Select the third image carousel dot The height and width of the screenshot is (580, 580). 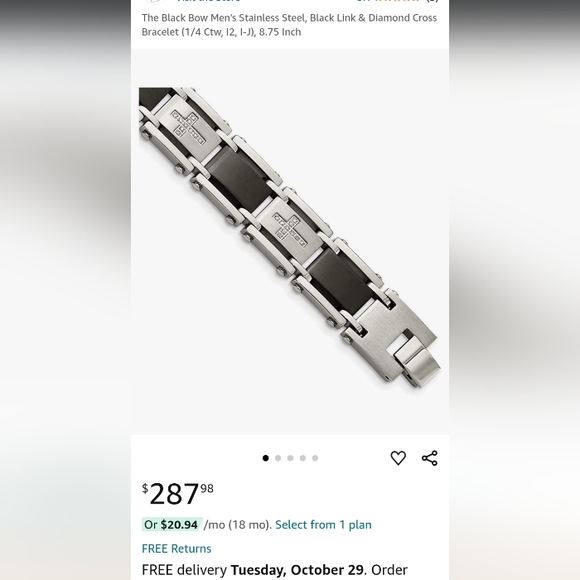[x=290, y=458]
